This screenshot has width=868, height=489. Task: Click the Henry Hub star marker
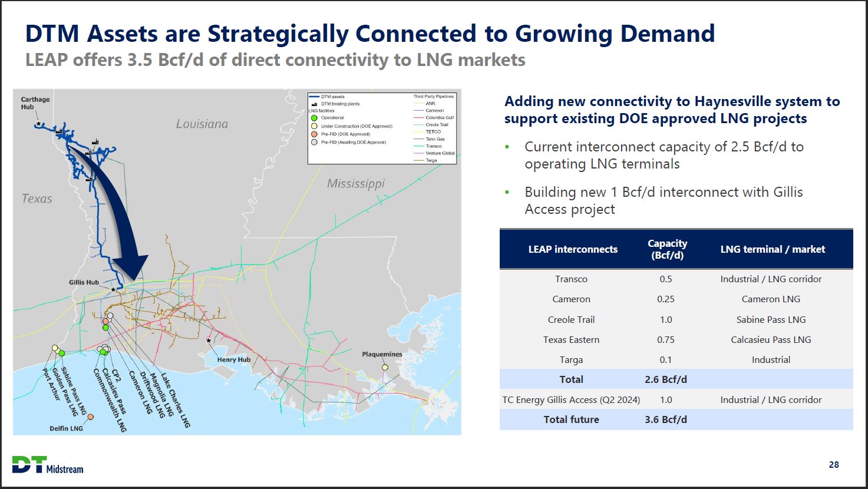tap(208, 341)
